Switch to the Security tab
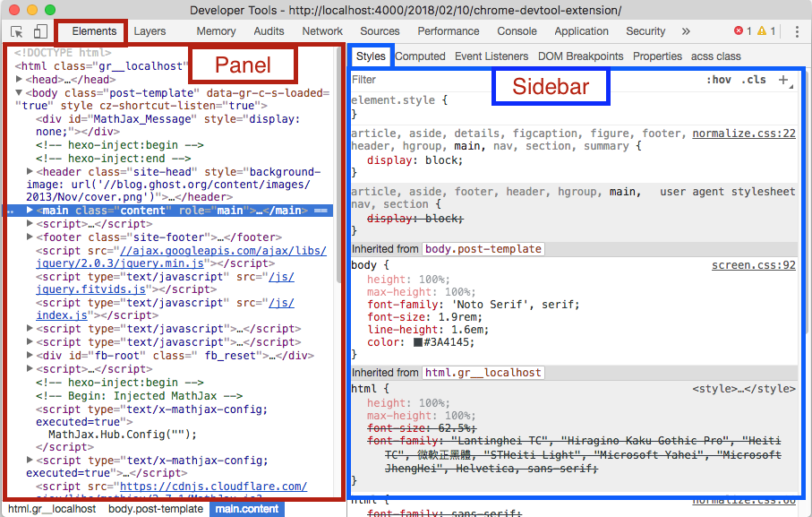Image resolution: width=812 pixels, height=517 pixels. pyautogui.click(x=645, y=31)
